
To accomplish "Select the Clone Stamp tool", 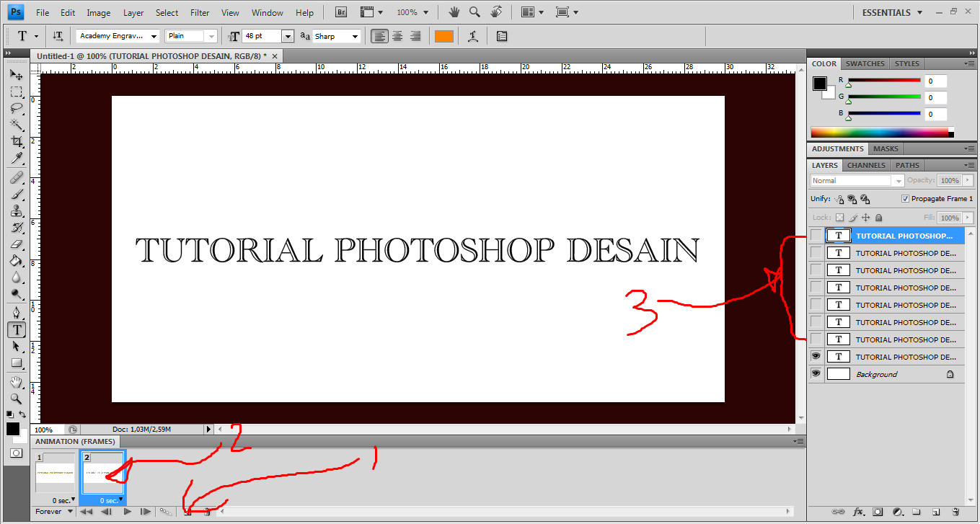I will (16, 211).
